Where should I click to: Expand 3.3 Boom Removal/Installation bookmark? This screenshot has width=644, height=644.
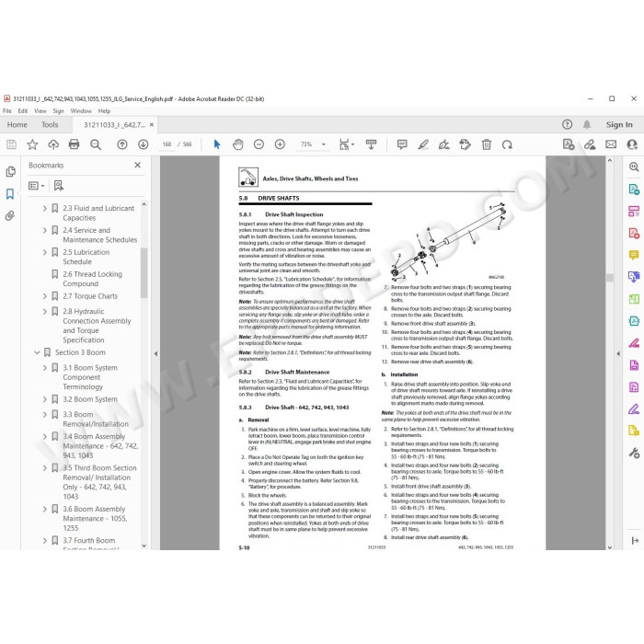pyautogui.click(x=44, y=414)
